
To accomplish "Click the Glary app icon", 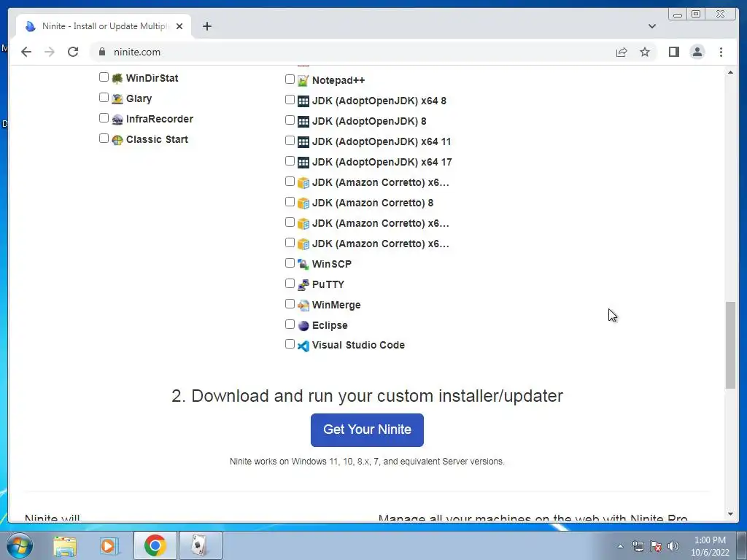I will [117, 99].
